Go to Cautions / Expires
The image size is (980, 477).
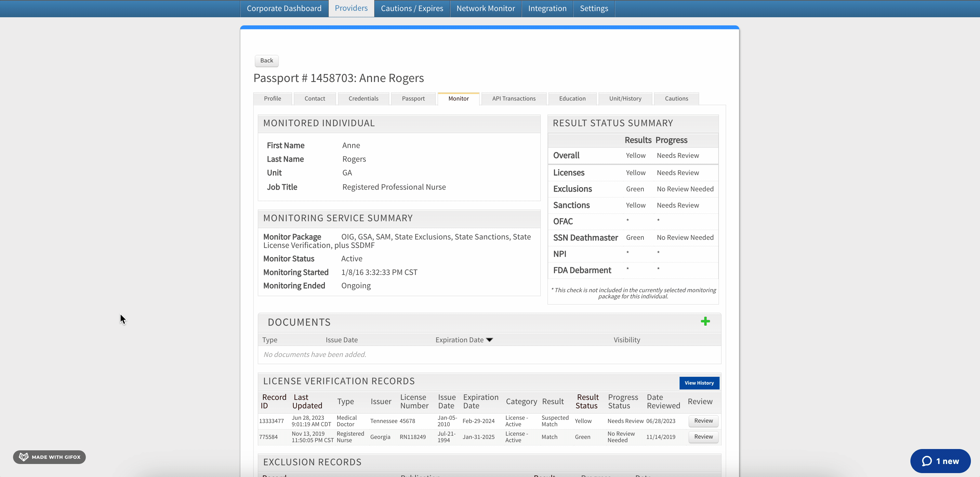[412, 8]
